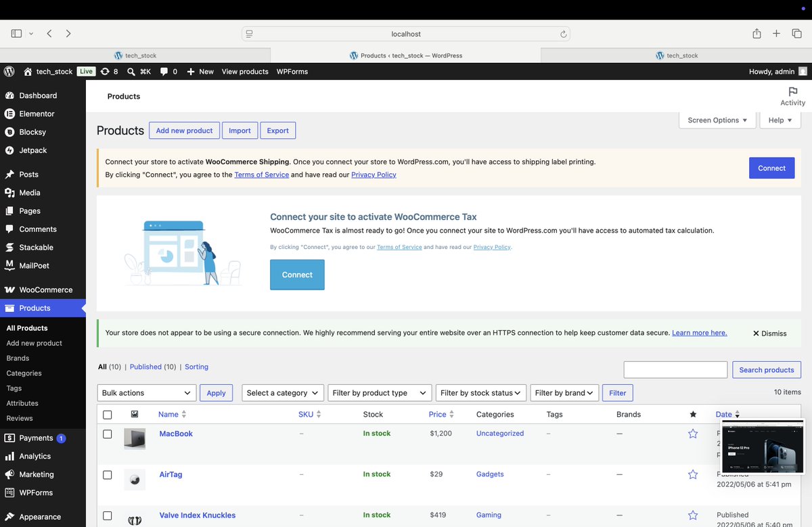Check the MacBook row checkbox
Screen dimensions: 812x527
point(107,434)
